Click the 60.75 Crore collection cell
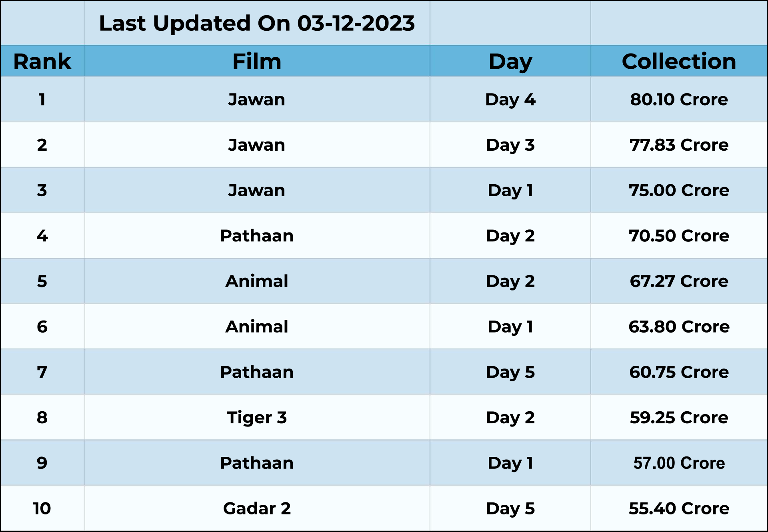 (x=679, y=372)
